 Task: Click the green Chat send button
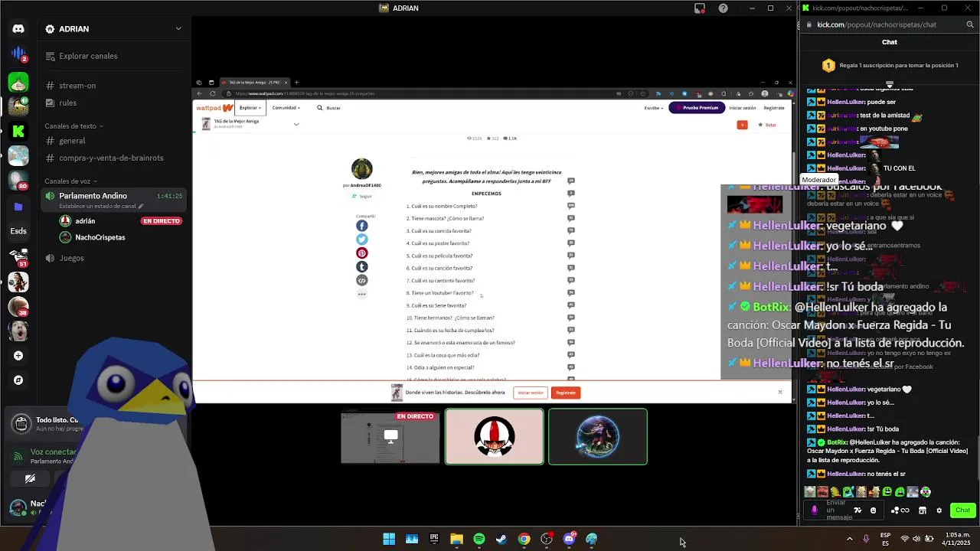pos(962,510)
